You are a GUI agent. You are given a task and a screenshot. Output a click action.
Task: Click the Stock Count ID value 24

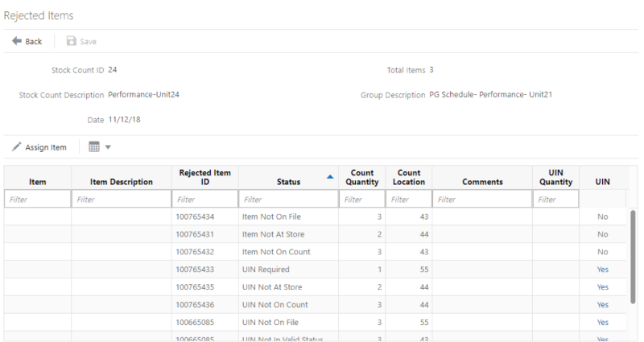(x=112, y=70)
